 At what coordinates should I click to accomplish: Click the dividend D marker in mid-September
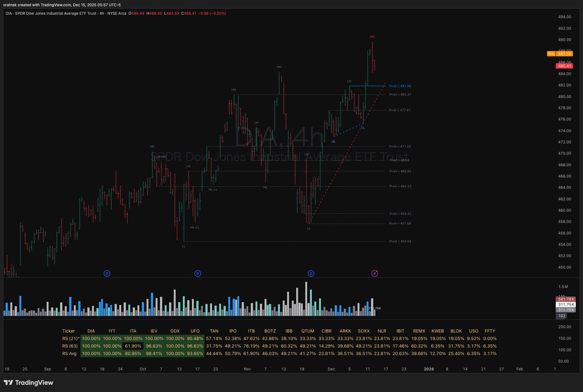click(x=107, y=273)
